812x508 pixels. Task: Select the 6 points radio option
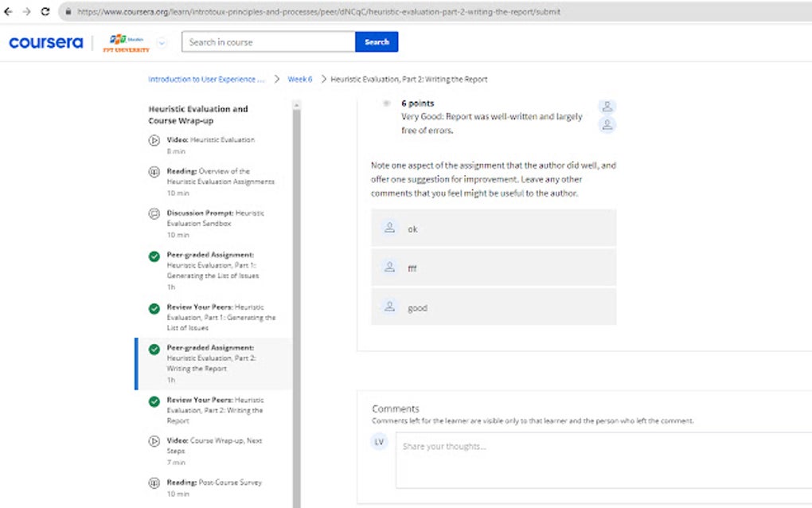(387, 104)
